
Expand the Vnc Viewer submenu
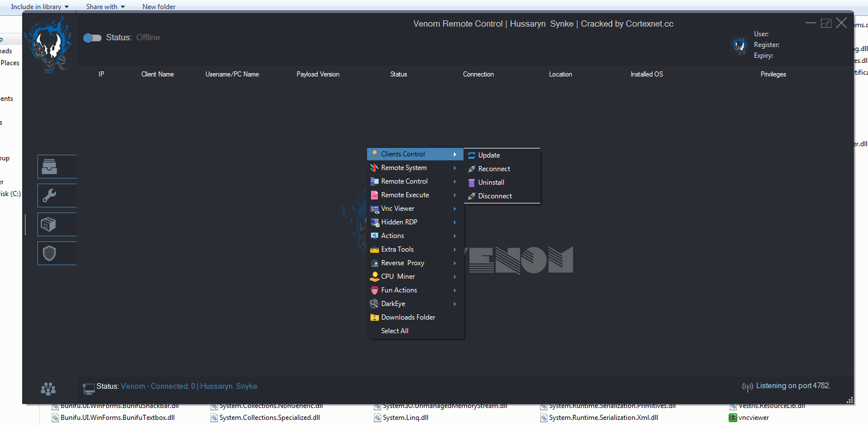414,208
